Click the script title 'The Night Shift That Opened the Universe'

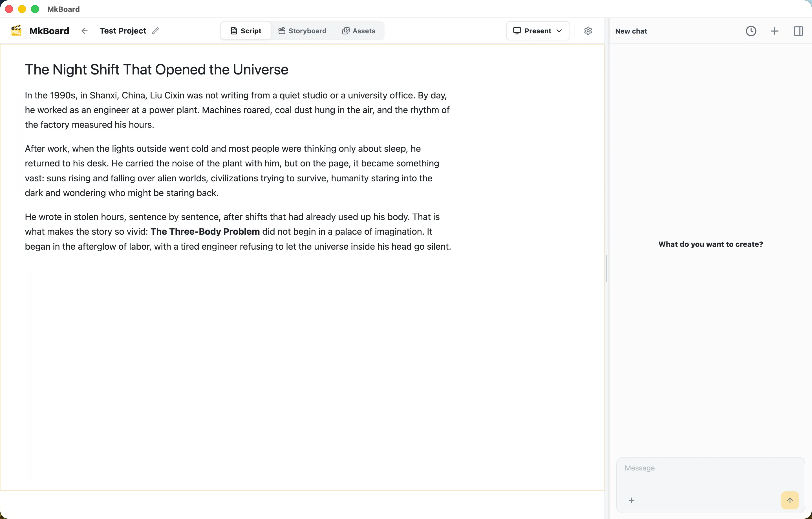pos(156,69)
